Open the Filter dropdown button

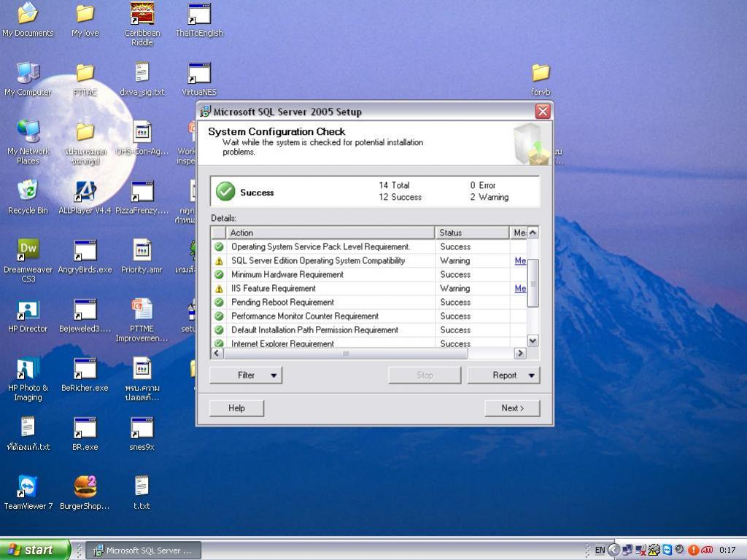coord(246,376)
